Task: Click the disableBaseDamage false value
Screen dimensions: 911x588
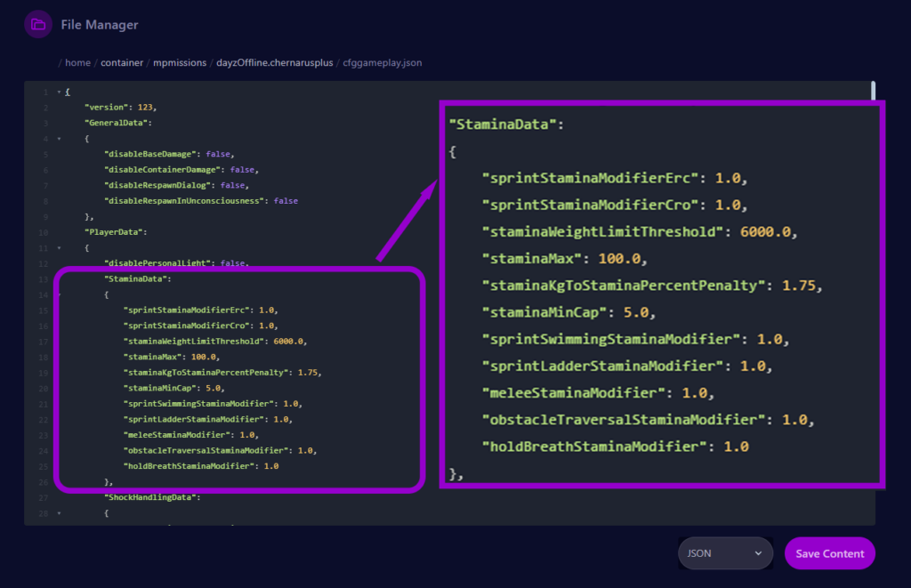Action: coord(218,154)
